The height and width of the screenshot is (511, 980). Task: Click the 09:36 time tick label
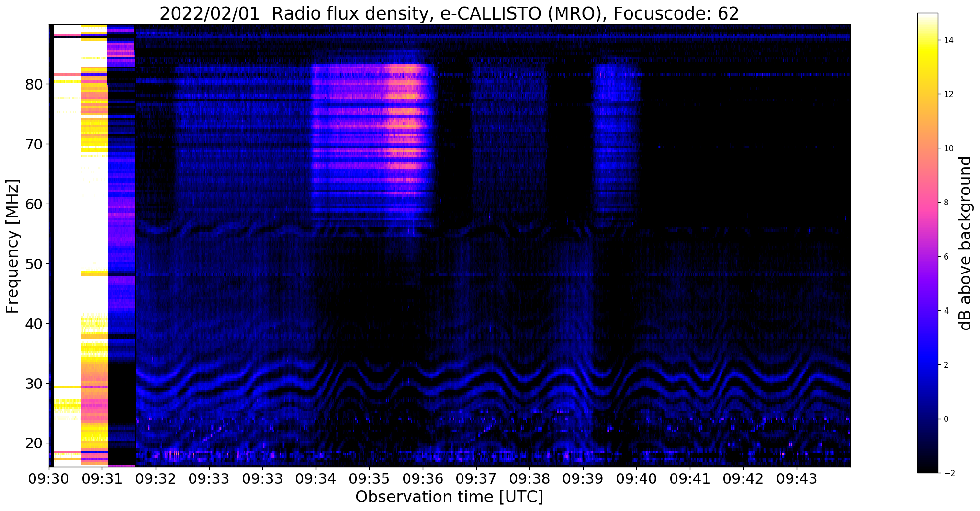(x=423, y=479)
